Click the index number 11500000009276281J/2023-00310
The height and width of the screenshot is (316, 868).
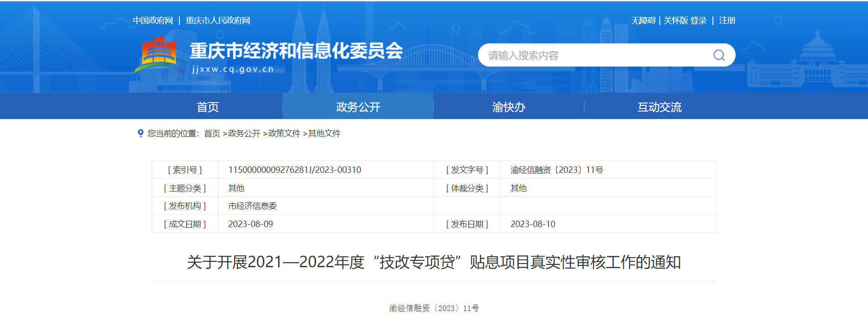[295, 170]
